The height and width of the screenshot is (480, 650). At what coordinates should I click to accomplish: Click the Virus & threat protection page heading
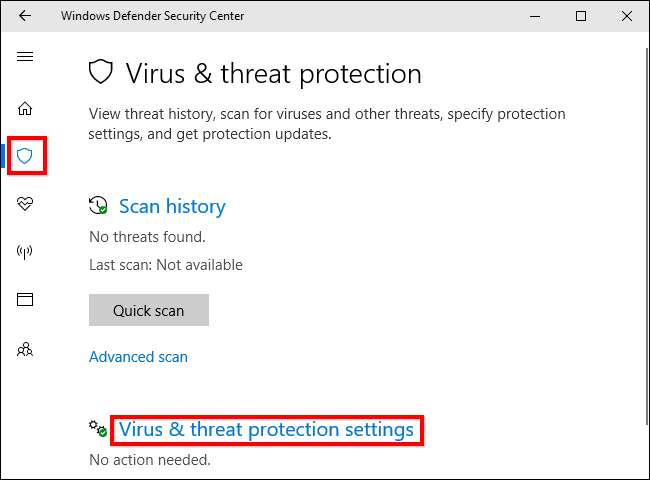click(273, 74)
